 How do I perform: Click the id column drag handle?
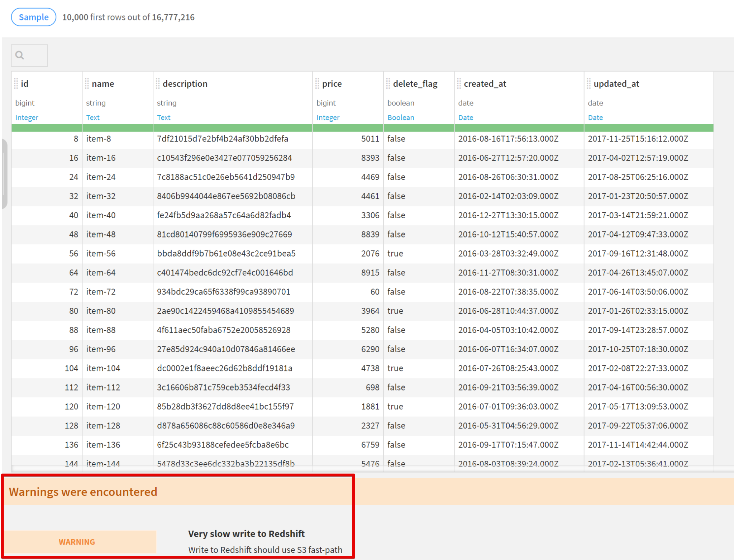tap(16, 83)
